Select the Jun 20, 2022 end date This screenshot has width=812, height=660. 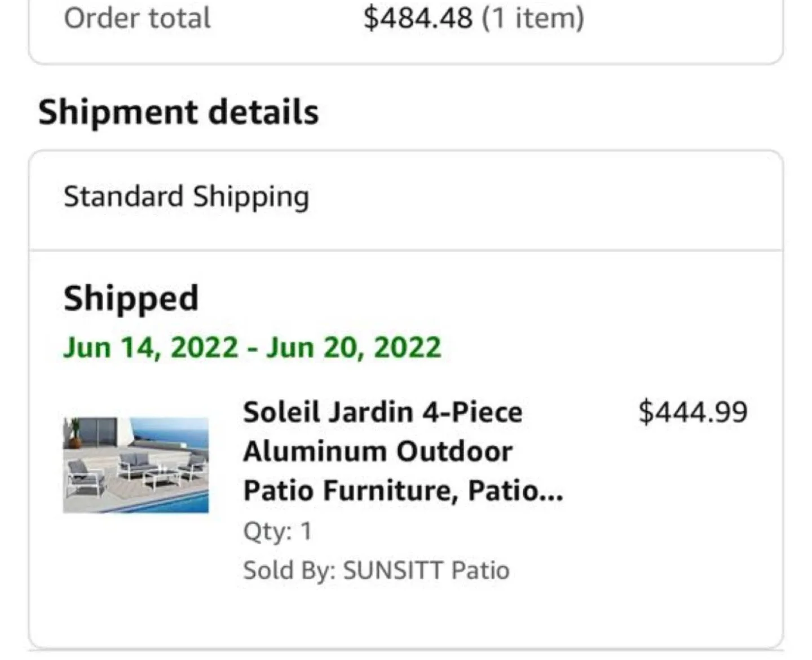click(x=354, y=346)
